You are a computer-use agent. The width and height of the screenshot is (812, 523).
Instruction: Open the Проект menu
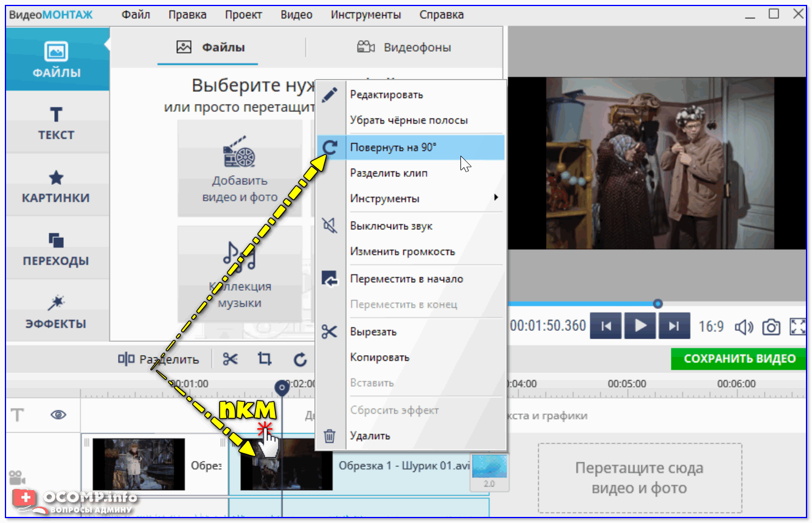243,15
